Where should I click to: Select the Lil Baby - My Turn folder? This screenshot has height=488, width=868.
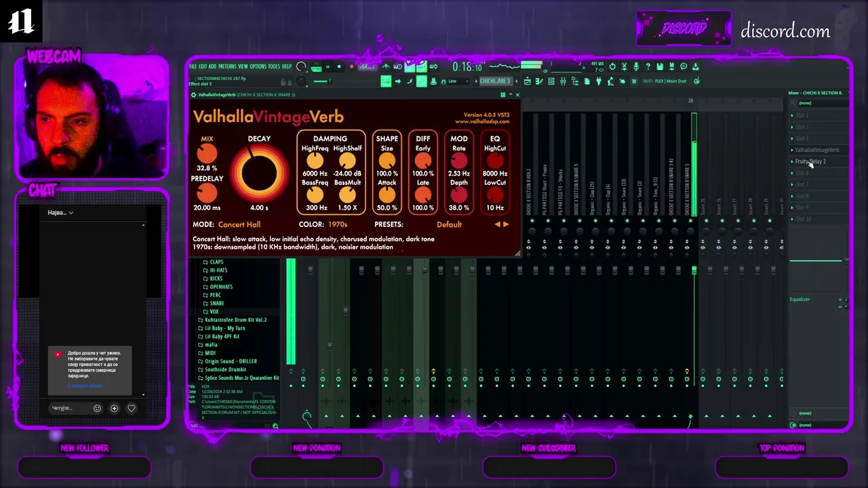coord(224,328)
